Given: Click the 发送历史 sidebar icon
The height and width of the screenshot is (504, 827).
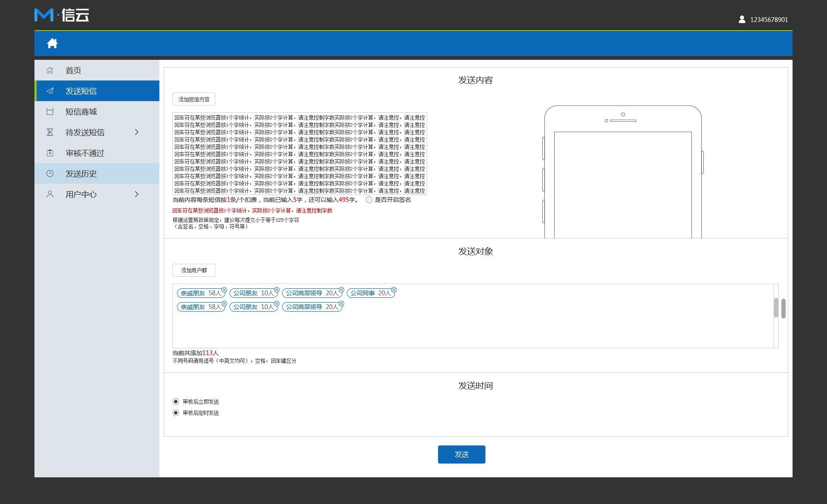Looking at the screenshot, I should [50, 173].
